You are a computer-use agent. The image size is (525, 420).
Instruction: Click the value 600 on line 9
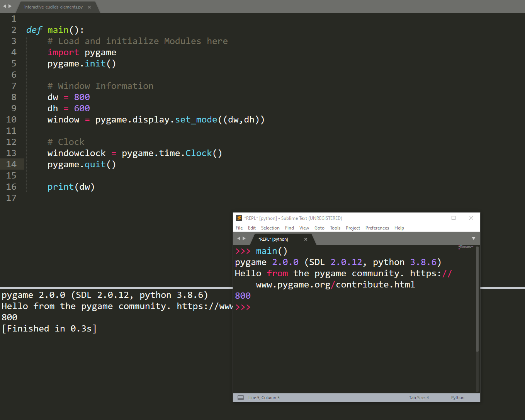coord(82,108)
